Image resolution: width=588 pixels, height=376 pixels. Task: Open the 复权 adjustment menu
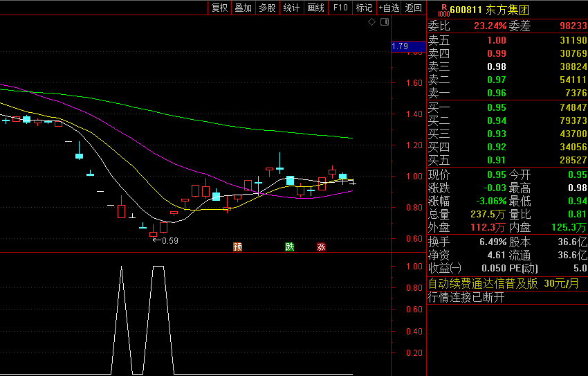219,8
